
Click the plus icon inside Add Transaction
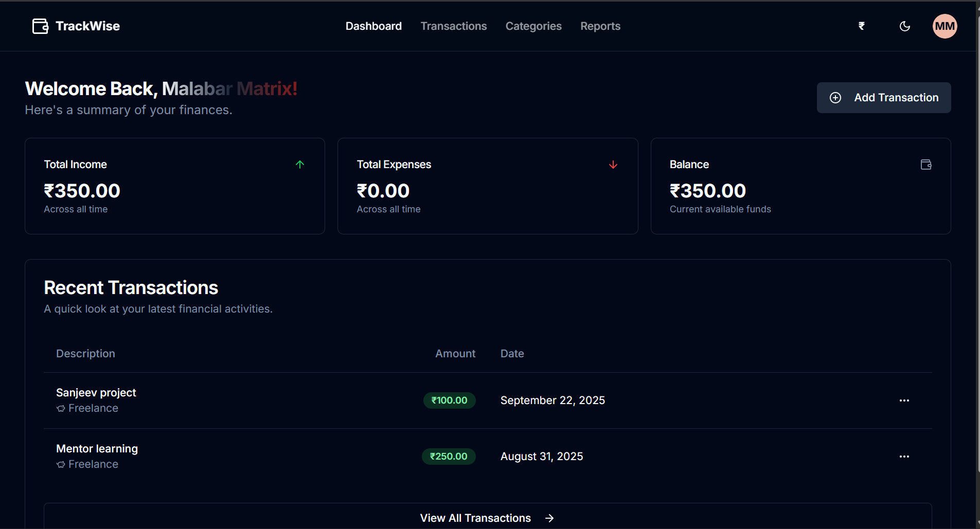835,98
